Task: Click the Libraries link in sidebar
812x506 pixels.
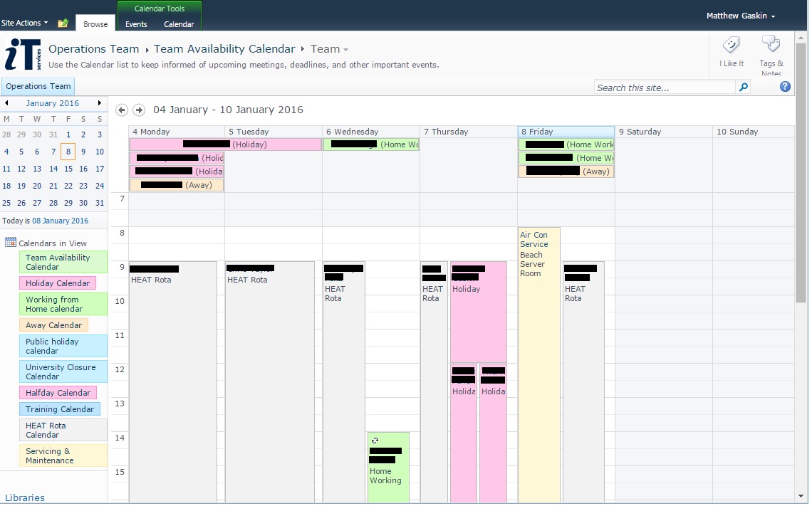Action: (x=25, y=497)
